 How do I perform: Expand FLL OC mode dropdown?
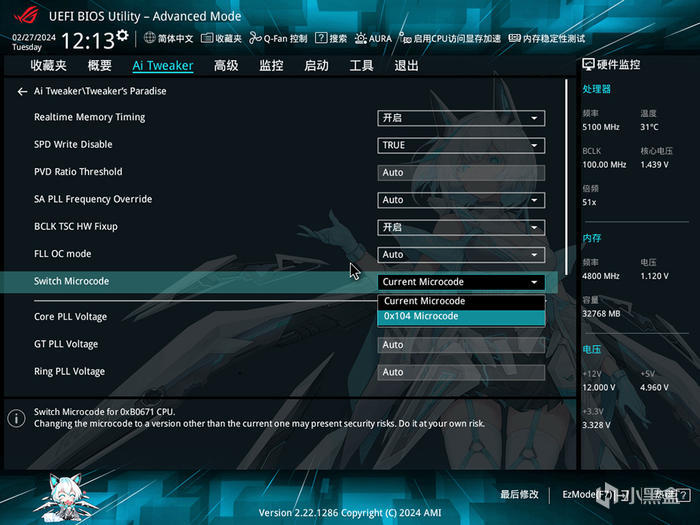461,255
